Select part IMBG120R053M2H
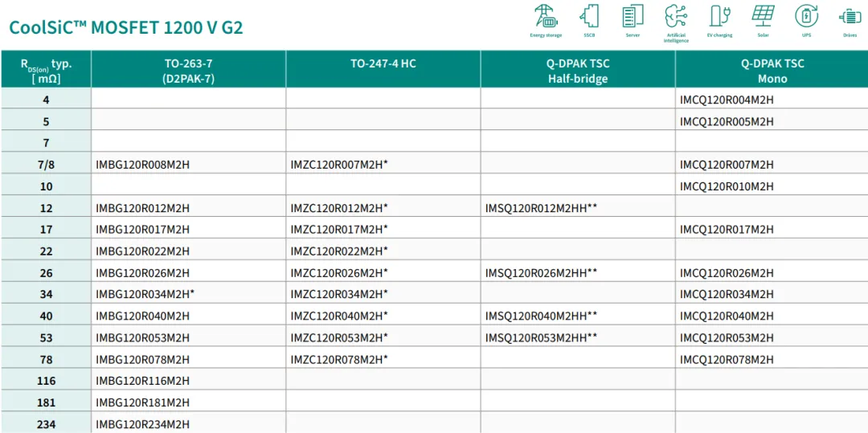This screenshot has width=868, height=433. coord(143,338)
